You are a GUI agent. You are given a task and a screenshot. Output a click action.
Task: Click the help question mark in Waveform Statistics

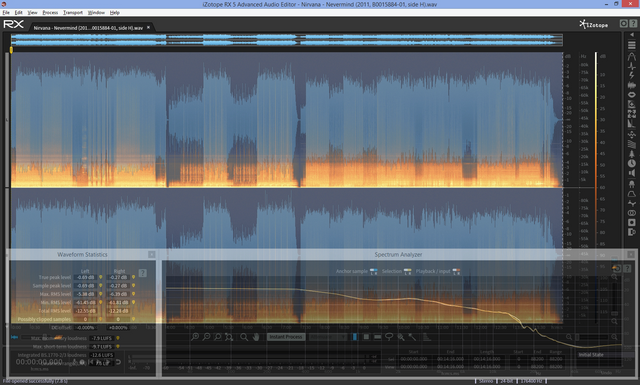[142, 273]
